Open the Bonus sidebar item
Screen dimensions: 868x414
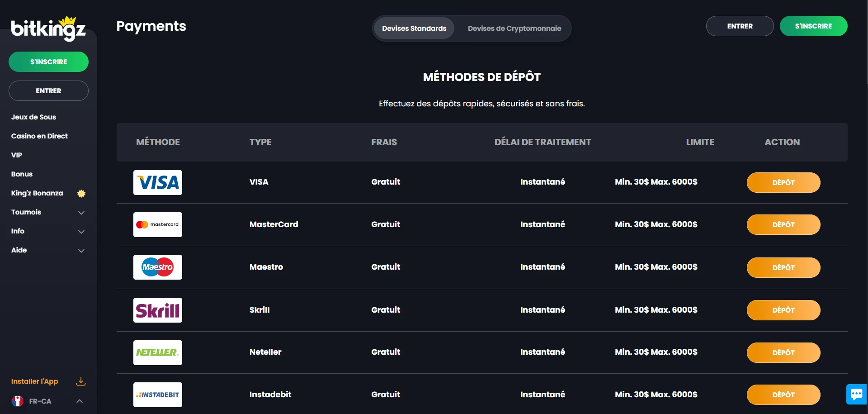coord(22,174)
